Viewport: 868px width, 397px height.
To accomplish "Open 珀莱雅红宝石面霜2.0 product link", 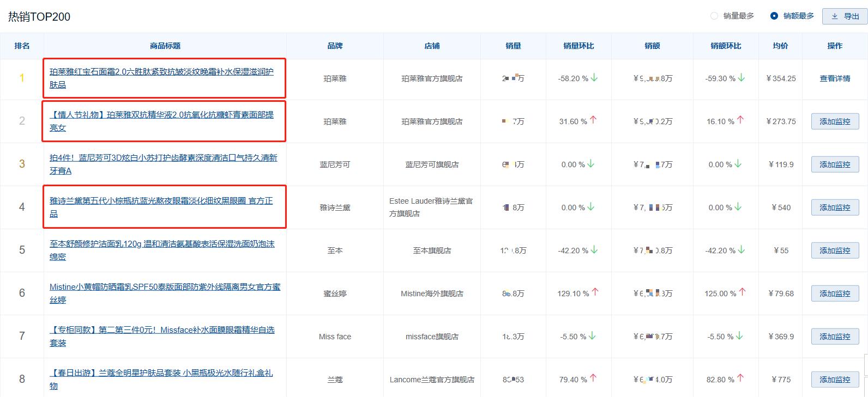I will (162, 78).
